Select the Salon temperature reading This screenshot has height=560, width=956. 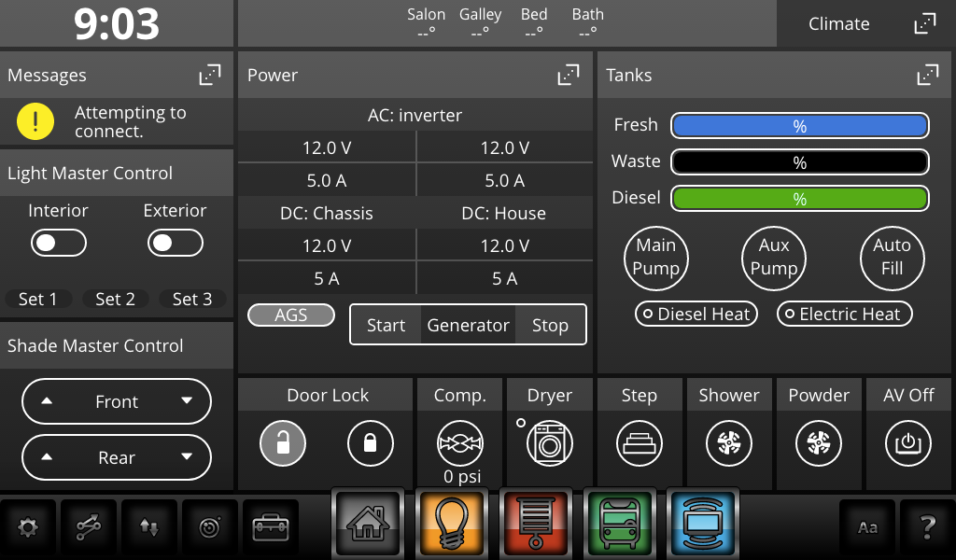426,22
